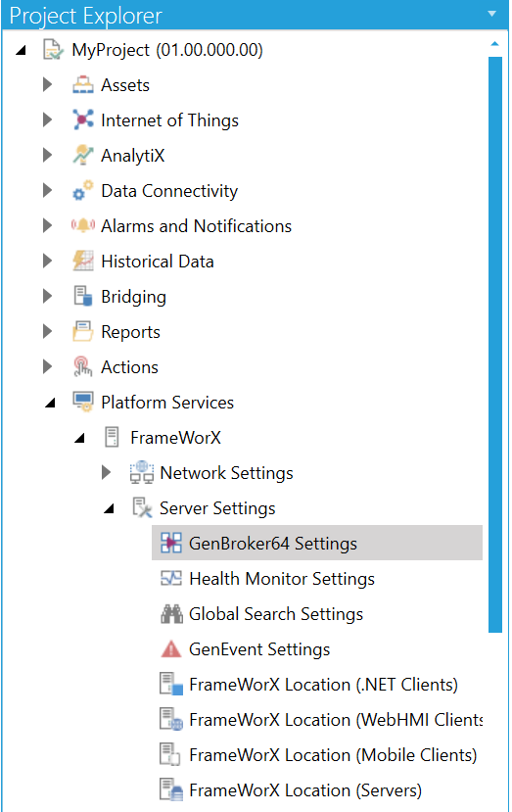Click the Internet of Things icon
The image size is (512, 812).
(x=83, y=120)
